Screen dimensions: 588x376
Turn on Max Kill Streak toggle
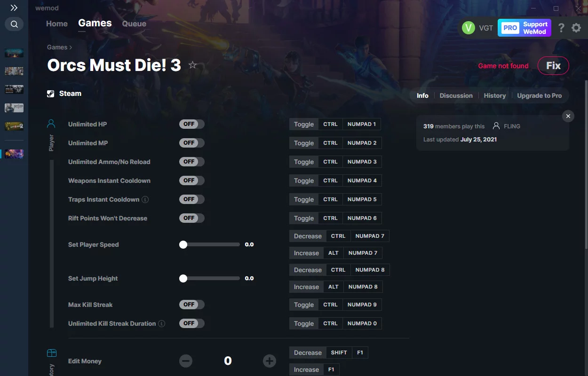[x=192, y=305]
